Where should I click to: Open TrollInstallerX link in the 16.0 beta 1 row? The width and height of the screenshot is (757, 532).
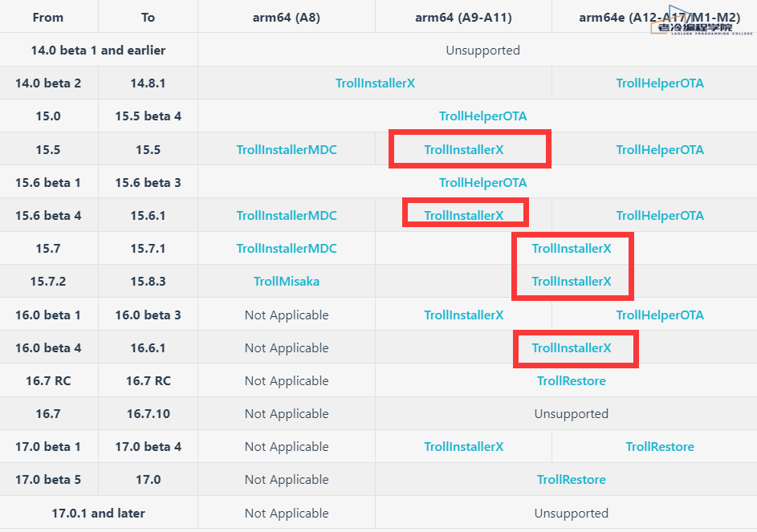pos(463,315)
